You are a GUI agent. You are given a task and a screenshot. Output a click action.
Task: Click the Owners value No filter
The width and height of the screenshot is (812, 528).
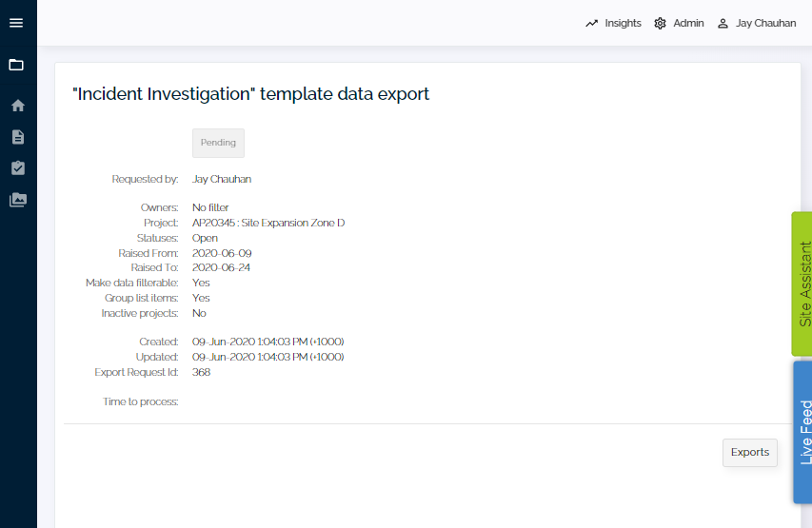pyautogui.click(x=210, y=207)
